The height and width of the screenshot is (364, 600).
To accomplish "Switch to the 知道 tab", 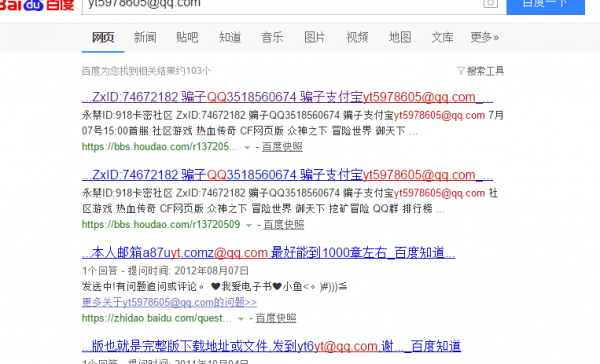I will point(230,37).
